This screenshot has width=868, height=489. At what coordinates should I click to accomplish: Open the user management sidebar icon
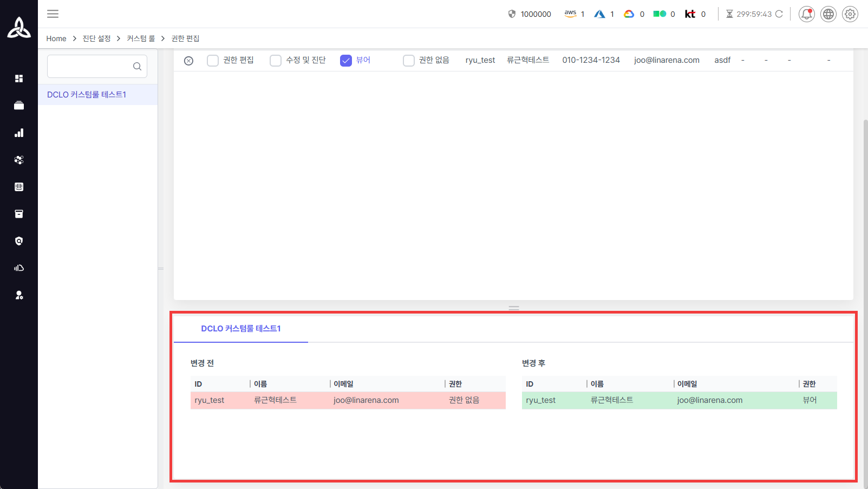pyautogui.click(x=19, y=295)
